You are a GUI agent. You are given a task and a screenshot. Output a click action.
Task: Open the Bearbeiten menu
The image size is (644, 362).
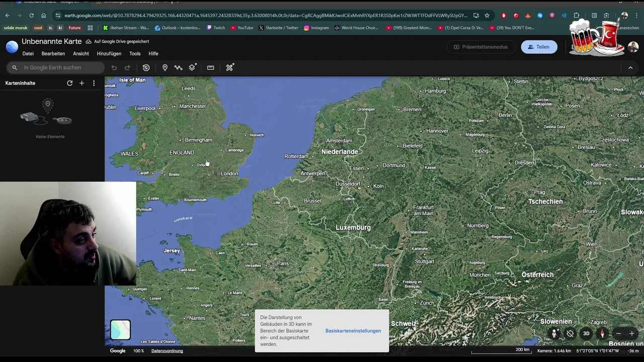tap(53, 53)
